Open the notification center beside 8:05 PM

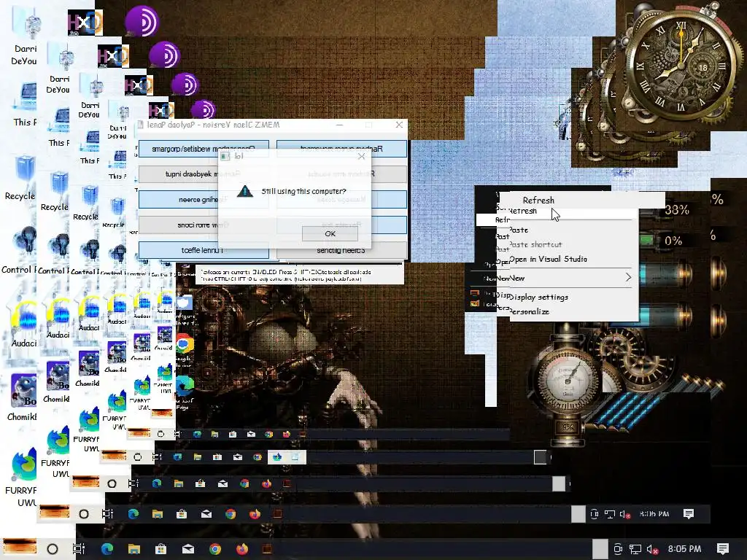(723, 549)
